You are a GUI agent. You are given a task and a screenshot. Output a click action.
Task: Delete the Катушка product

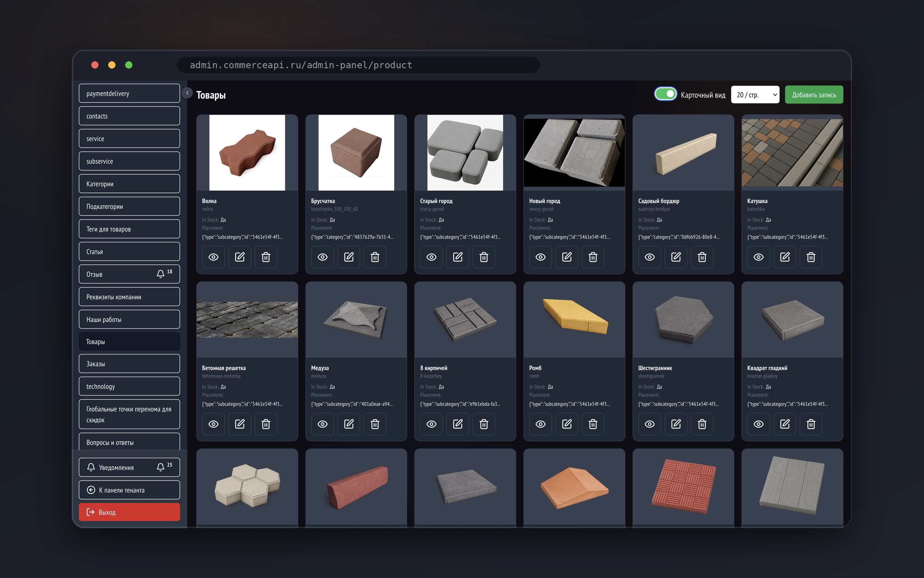[x=811, y=257]
